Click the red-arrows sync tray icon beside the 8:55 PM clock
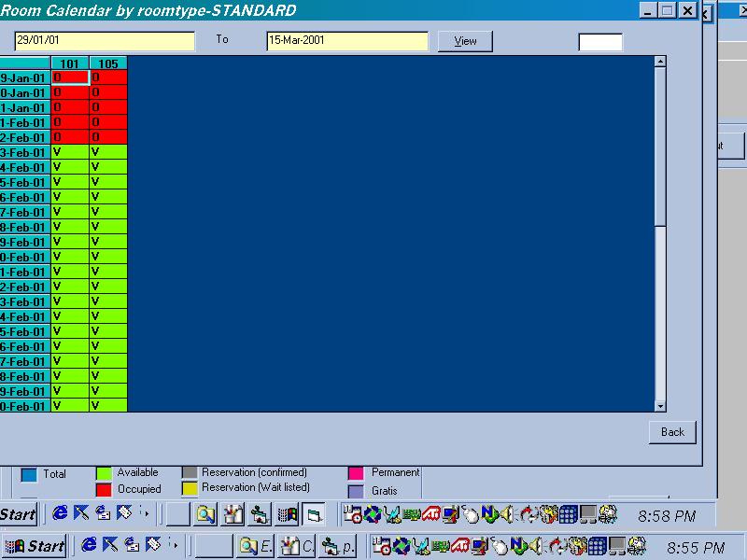The image size is (747, 560). tap(557, 546)
